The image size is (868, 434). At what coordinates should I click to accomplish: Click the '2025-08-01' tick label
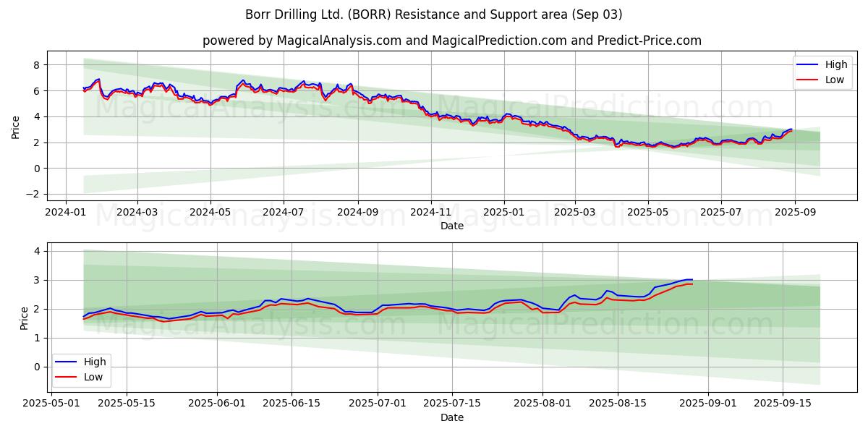(543, 404)
